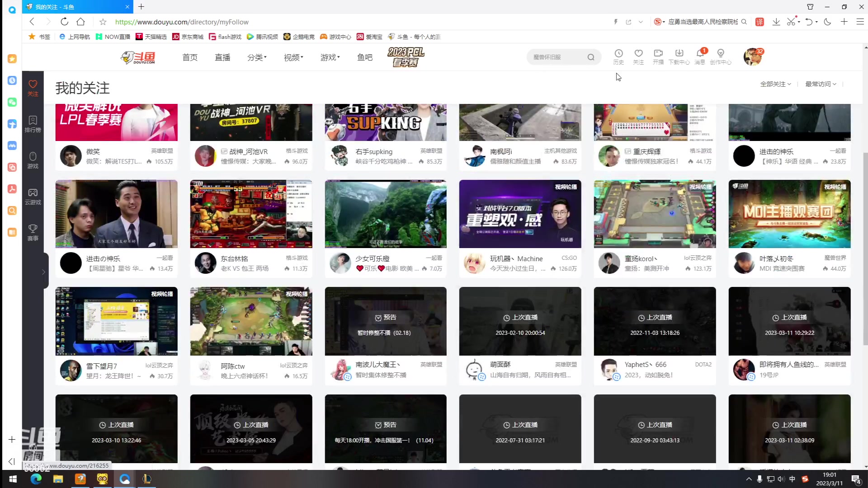Viewport: 868px width, 488px height.
Task: Open the address bar dropdown chevron
Action: [x=641, y=22]
